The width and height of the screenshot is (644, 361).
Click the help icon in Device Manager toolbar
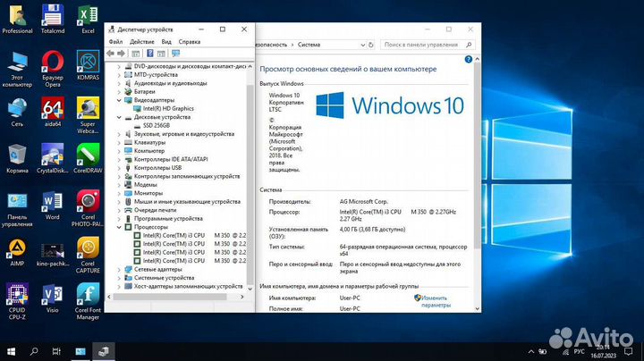point(150,54)
